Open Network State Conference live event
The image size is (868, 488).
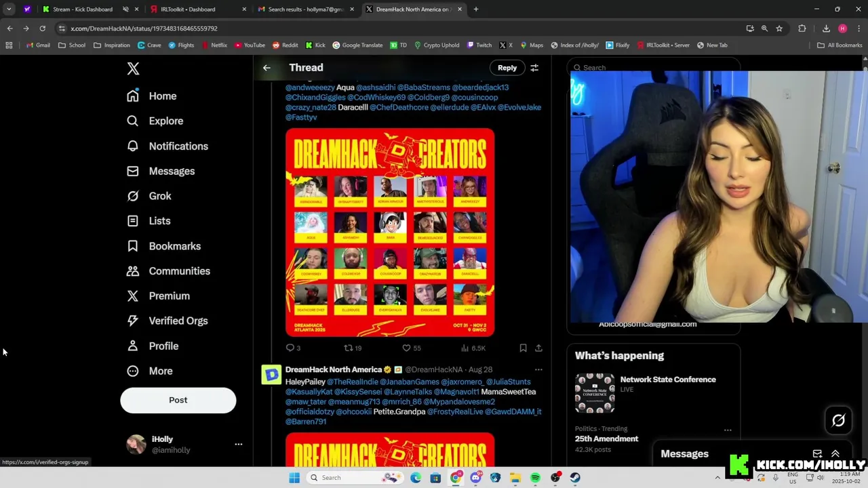pyautogui.click(x=654, y=393)
